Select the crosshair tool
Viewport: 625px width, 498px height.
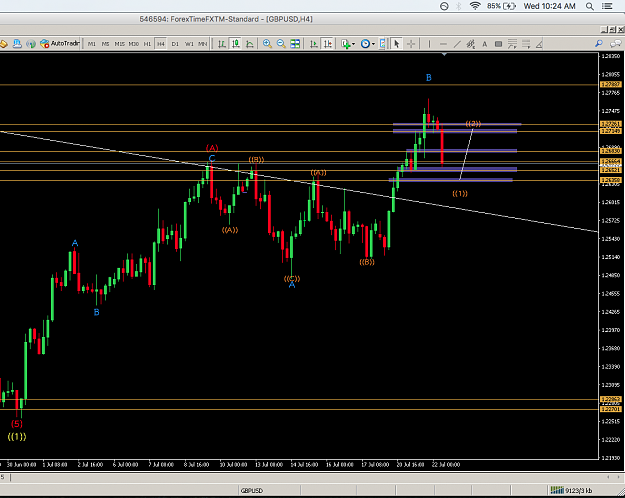pyautogui.click(x=411, y=44)
